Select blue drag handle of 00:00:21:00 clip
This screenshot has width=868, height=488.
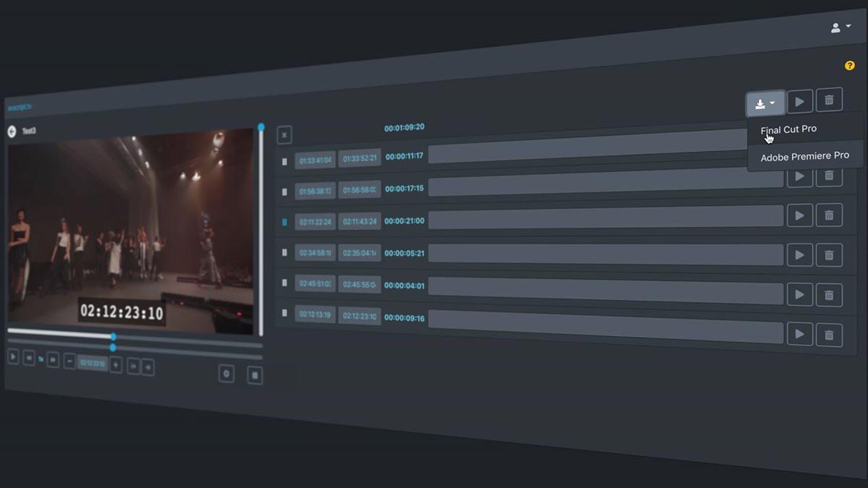pyautogui.click(x=285, y=223)
